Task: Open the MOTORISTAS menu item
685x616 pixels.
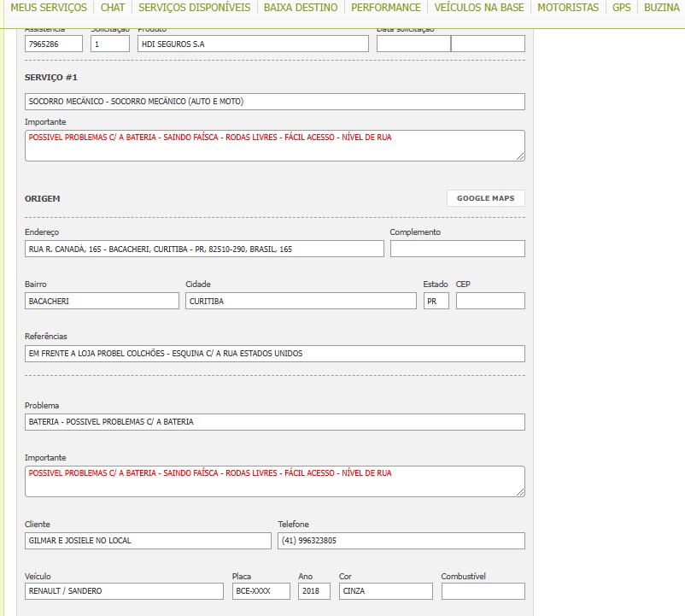Action: click(x=568, y=8)
